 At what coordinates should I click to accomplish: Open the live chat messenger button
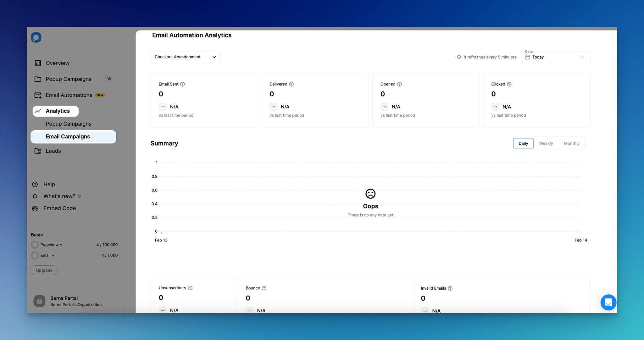tap(608, 302)
